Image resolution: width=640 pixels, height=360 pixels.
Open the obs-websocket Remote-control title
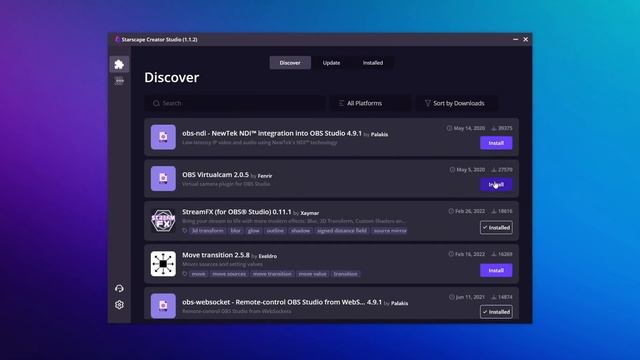click(282, 302)
